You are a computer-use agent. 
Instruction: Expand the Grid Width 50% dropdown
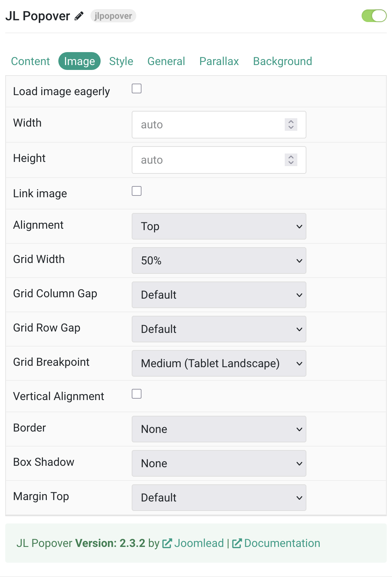(219, 261)
